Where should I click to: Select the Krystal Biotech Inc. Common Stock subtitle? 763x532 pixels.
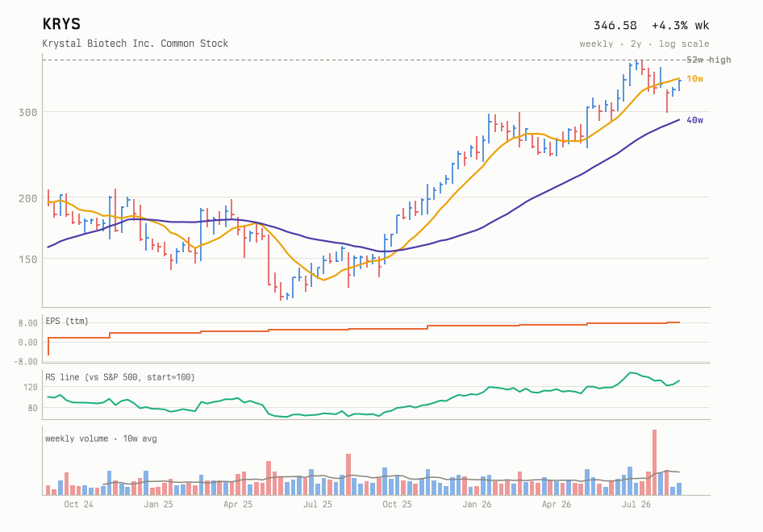136,44
